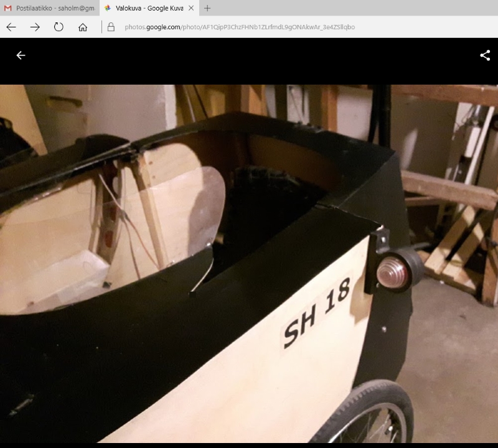
Task: Click the displayed SH 18 vehicle photo
Action: click(249, 264)
